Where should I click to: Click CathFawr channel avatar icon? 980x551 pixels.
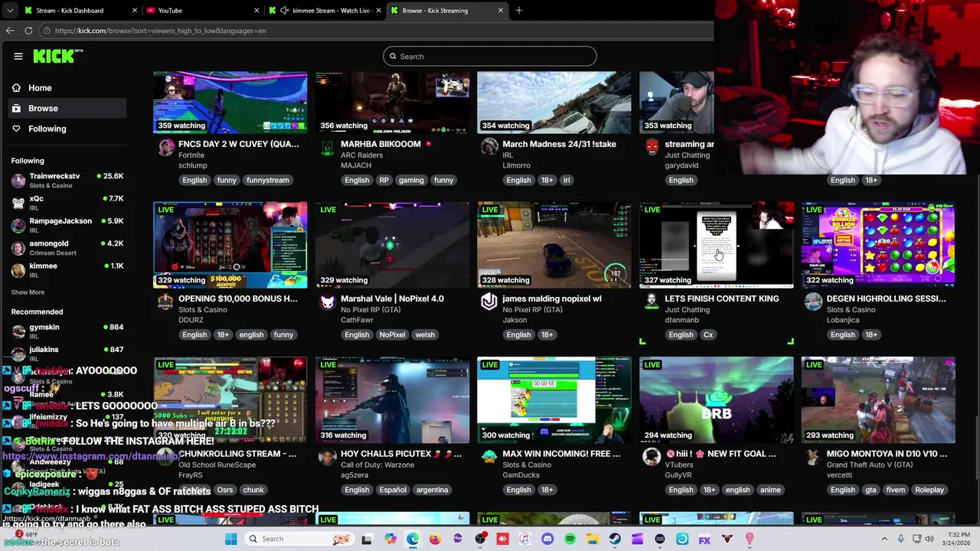pyautogui.click(x=328, y=302)
